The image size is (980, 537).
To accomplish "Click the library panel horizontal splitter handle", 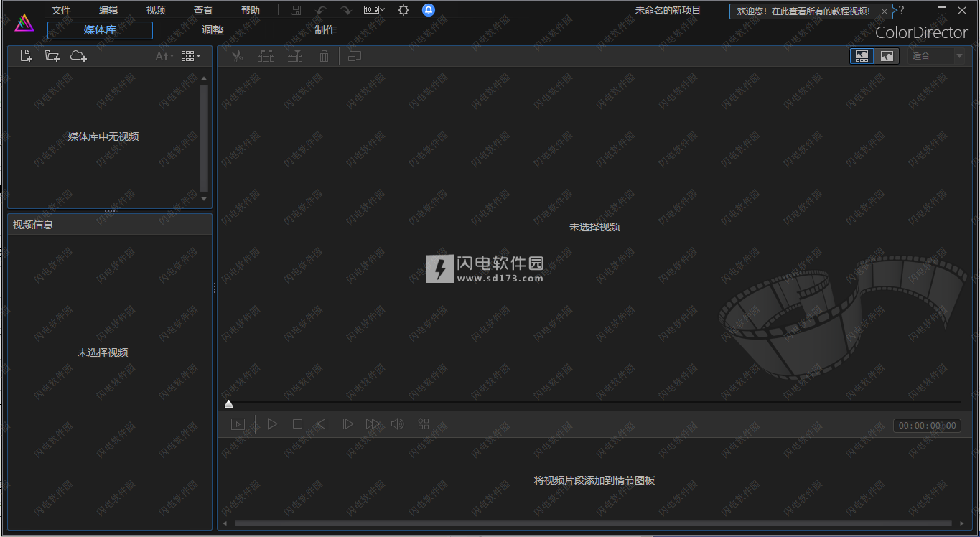I will click(110, 210).
